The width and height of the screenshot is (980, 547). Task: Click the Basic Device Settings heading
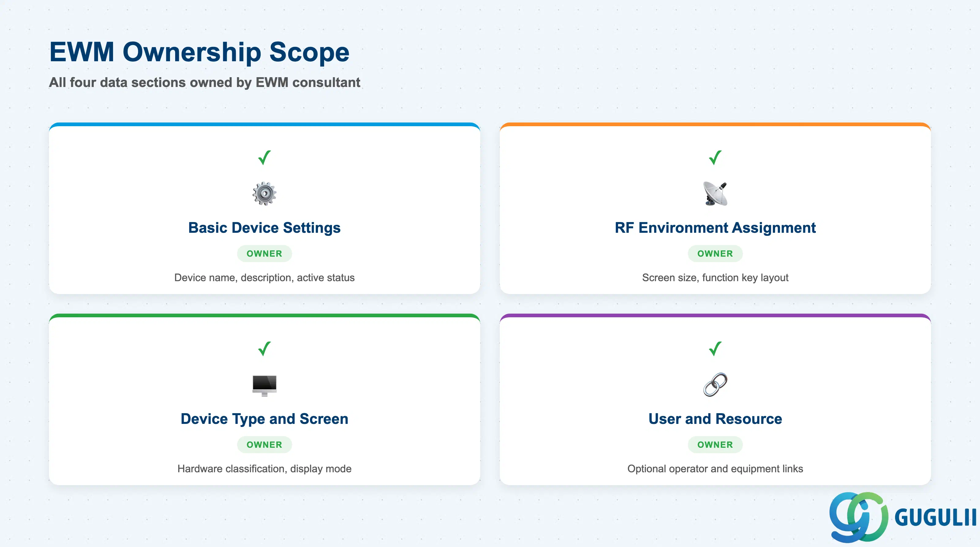coord(264,228)
